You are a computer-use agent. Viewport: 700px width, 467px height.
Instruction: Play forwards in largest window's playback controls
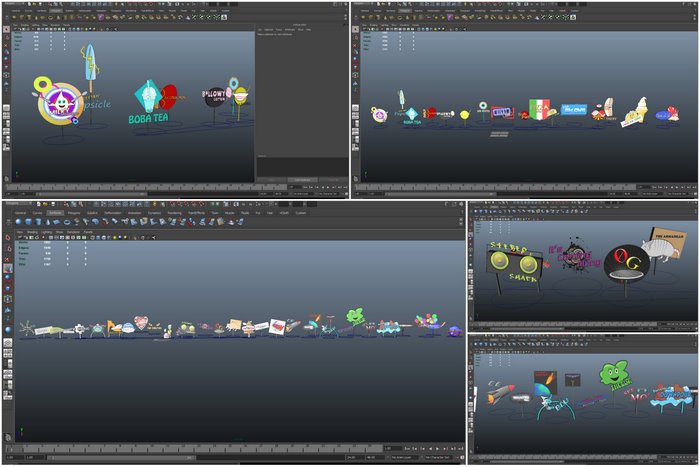[437, 448]
